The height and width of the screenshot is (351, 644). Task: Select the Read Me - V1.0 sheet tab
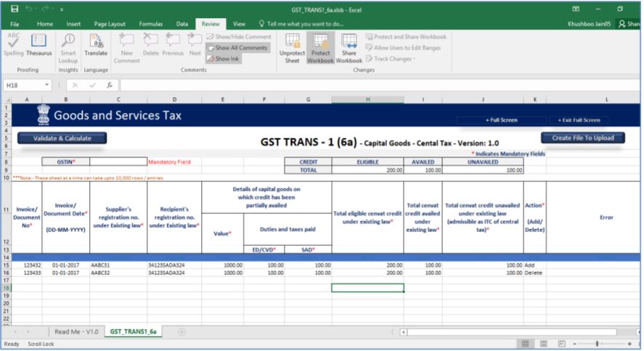click(x=76, y=331)
